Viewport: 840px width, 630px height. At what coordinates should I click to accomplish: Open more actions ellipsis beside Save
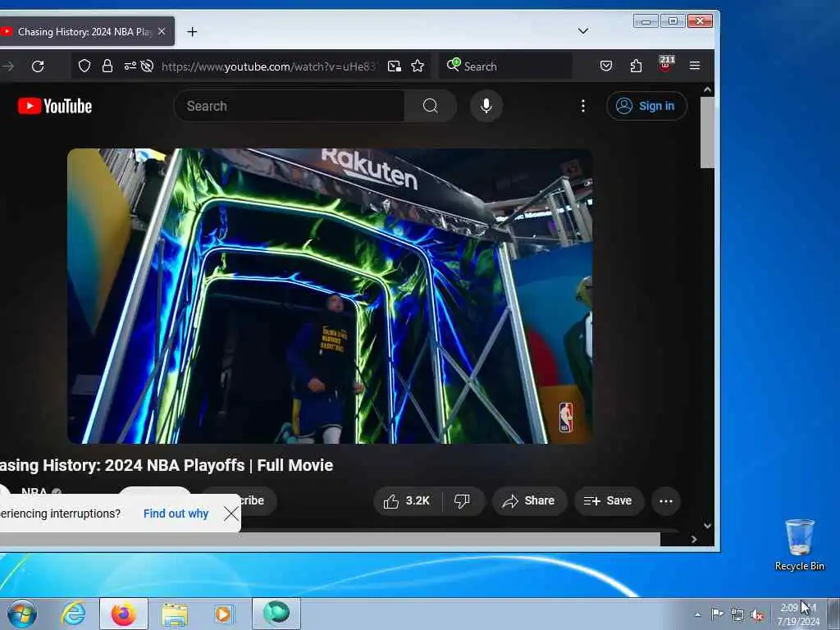666,501
